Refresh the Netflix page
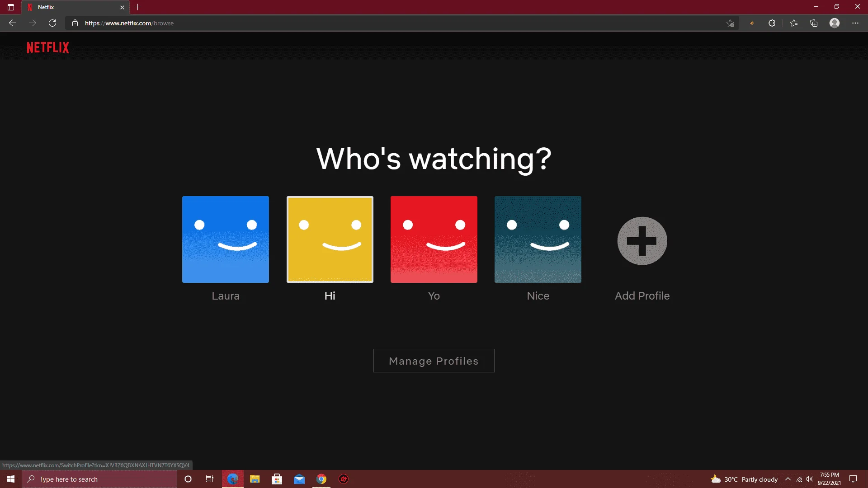This screenshot has height=488, width=868. [x=52, y=23]
